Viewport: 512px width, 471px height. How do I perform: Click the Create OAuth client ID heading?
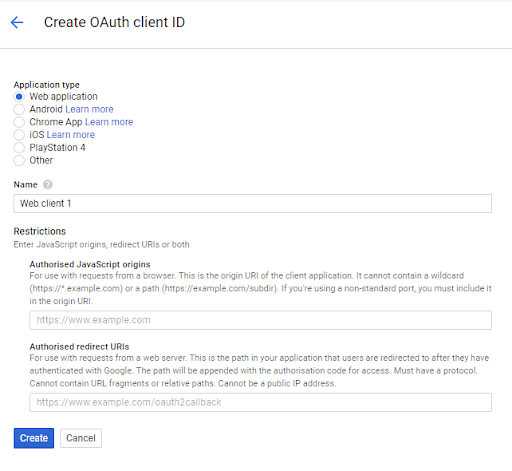(114, 22)
